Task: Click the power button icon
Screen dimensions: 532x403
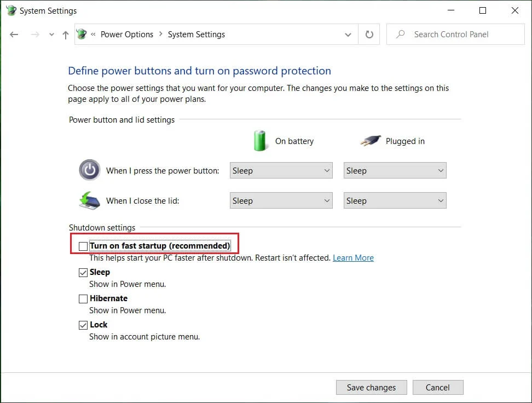Action: click(89, 170)
